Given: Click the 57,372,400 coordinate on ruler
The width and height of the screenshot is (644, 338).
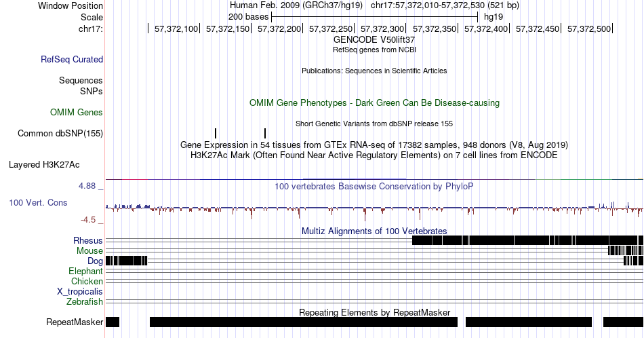Looking at the screenshot, I should 486,29.
